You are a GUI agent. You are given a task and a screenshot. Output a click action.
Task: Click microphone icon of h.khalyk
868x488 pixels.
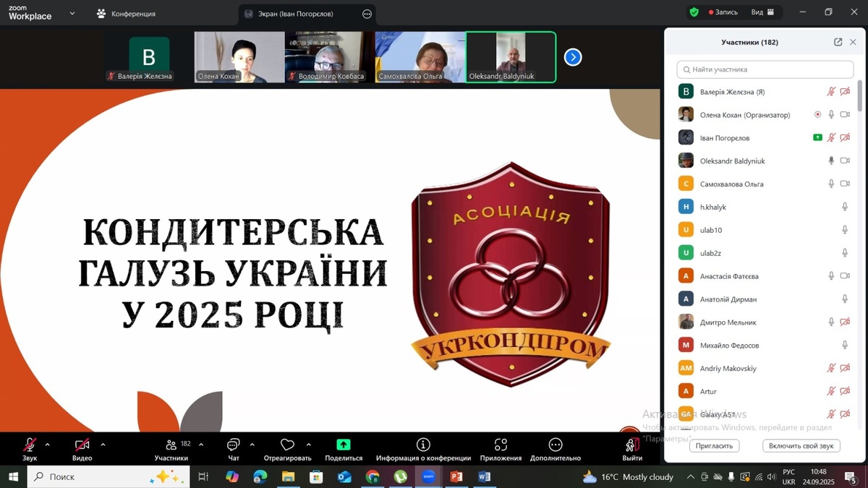(x=845, y=207)
